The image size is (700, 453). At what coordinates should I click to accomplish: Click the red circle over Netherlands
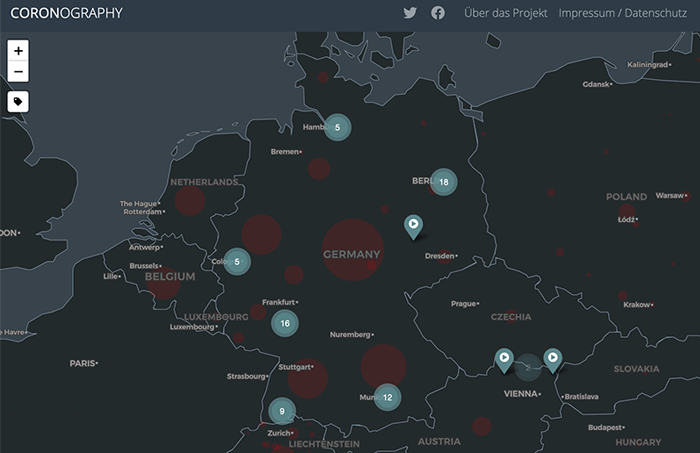(190, 201)
